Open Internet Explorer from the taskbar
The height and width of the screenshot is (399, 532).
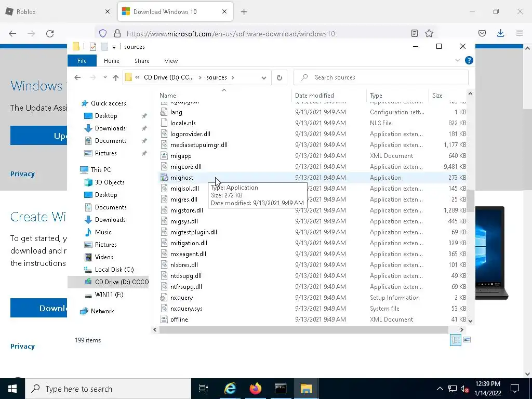click(230, 389)
